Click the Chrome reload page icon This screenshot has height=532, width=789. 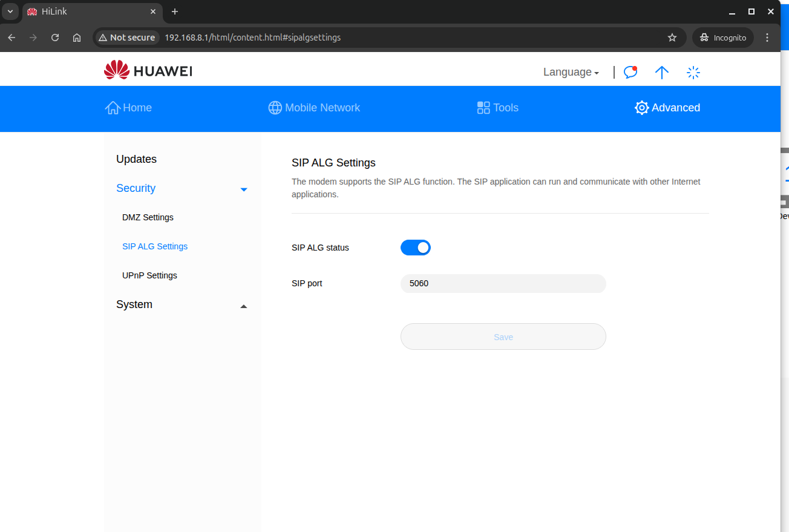click(55, 38)
